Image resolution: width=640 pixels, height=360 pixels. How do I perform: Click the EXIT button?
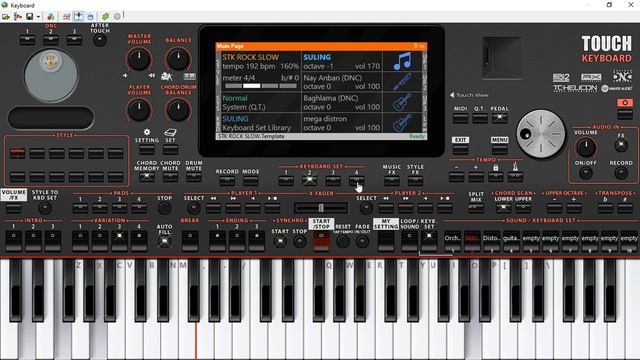460,149
